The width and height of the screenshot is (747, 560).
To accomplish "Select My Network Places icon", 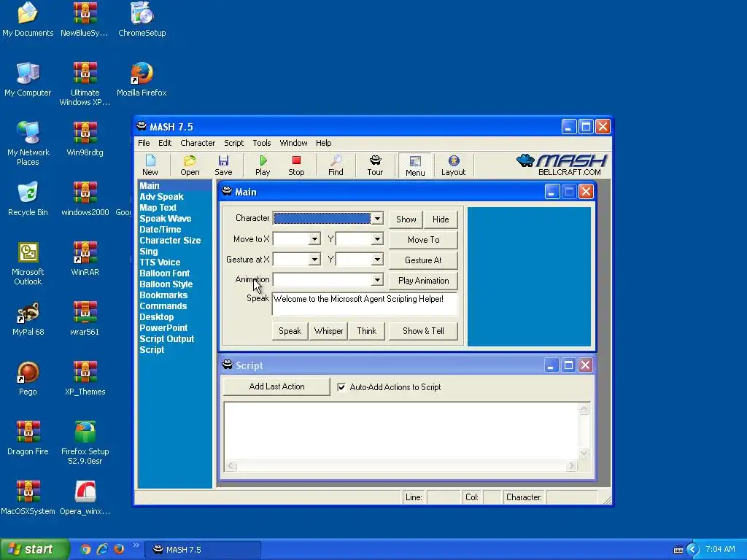I will tap(28, 144).
